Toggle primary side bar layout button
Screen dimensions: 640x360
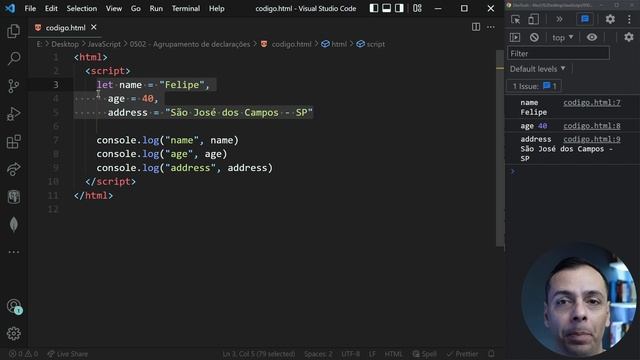click(373, 8)
